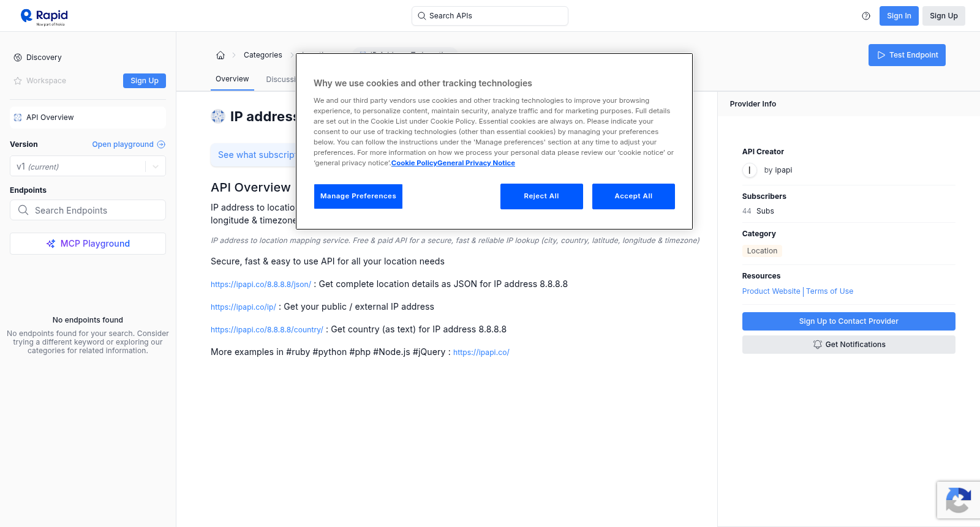The width and height of the screenshot is (980, 527).
Task: Click the '44 Subs' subscriber count
Action: [758, 211]
